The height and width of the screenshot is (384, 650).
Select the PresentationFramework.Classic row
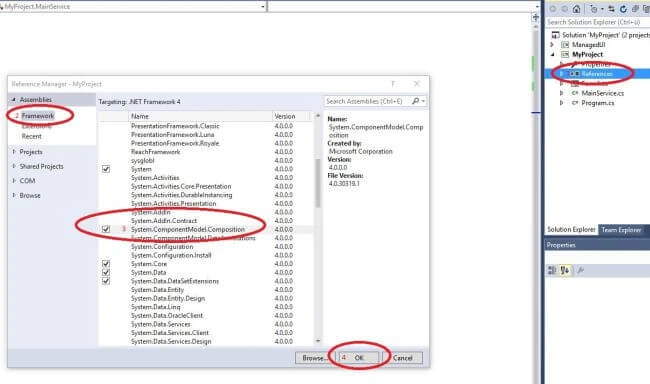205,126
